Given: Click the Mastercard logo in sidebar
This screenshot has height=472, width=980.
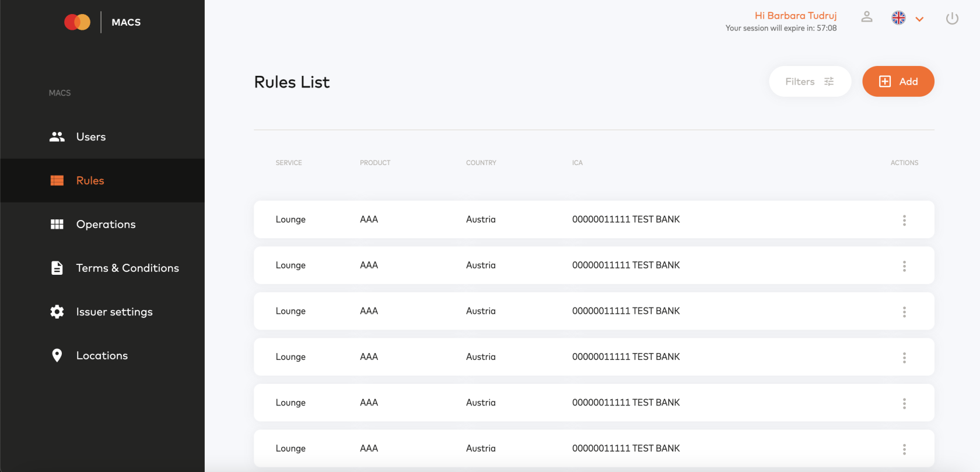Looking at the screenshot, I should point(78,22).
